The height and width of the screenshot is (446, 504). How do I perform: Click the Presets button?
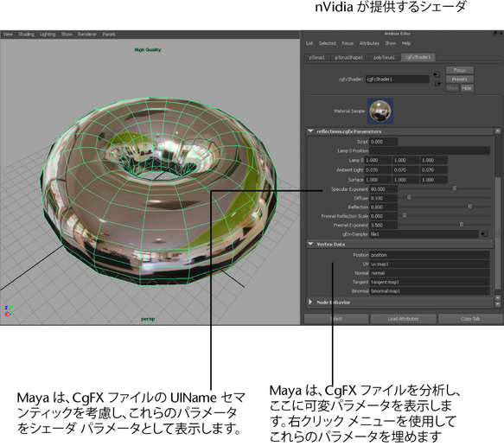460,79
